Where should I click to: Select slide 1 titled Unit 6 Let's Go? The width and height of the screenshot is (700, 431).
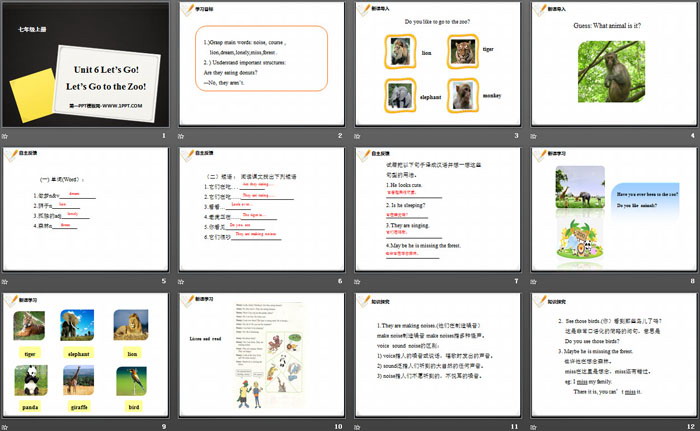coord(86,64)
